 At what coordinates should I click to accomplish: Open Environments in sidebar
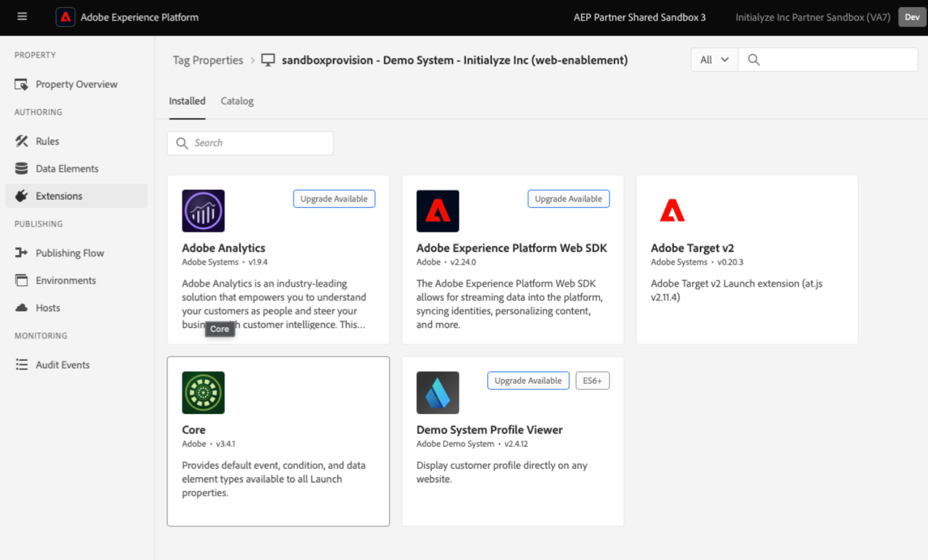[x=77, y=280]
